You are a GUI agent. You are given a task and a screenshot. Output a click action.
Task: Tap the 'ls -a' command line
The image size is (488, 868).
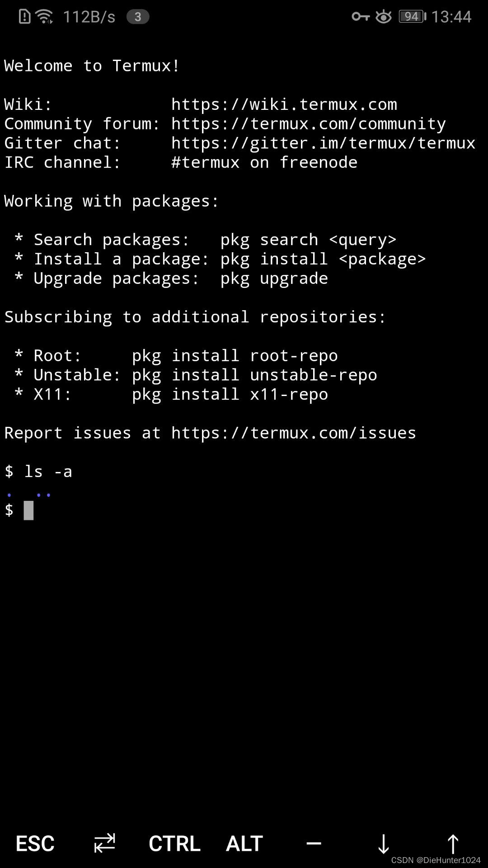click(38, 472)
